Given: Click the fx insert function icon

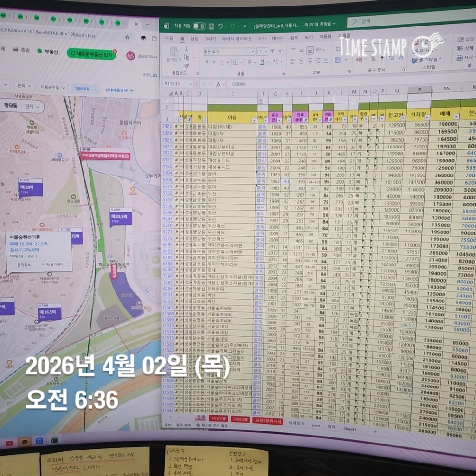Looking at the screenshot, I should point(218,84).
